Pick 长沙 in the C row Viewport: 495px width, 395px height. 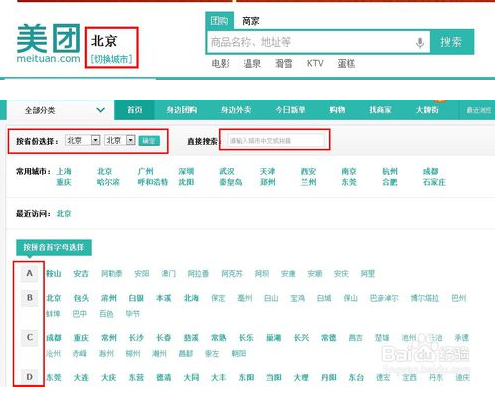click(136, 338)
